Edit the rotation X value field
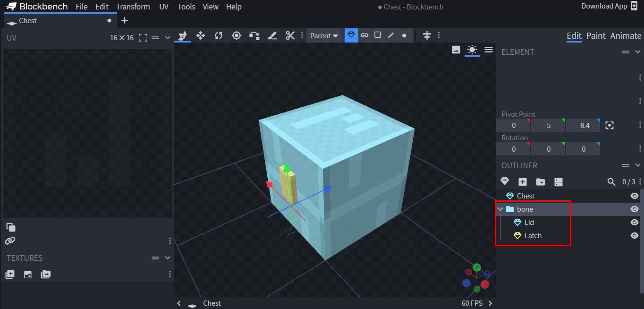Image resolution: width=644 pixels, height=309 pixels. [x=514, y=149]
